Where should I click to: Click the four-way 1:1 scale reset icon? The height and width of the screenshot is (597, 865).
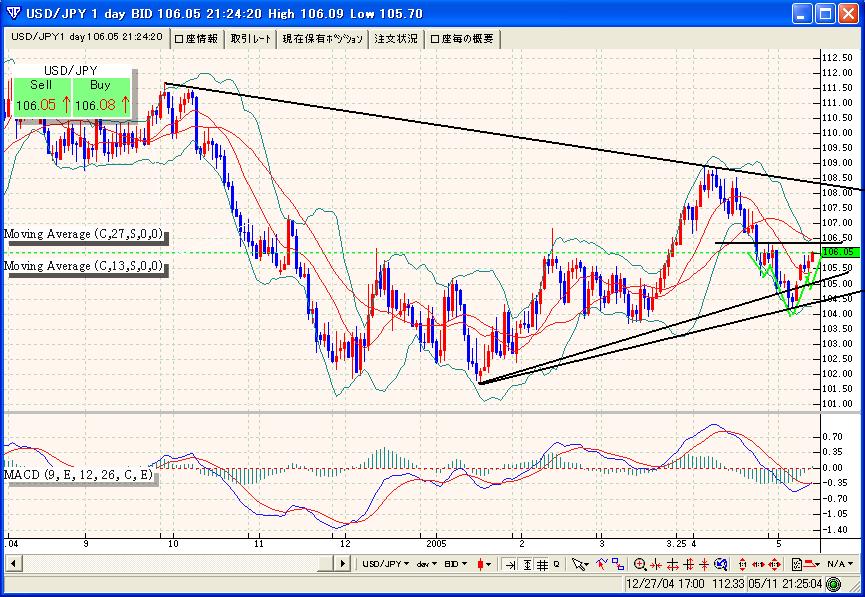point(775,564)
